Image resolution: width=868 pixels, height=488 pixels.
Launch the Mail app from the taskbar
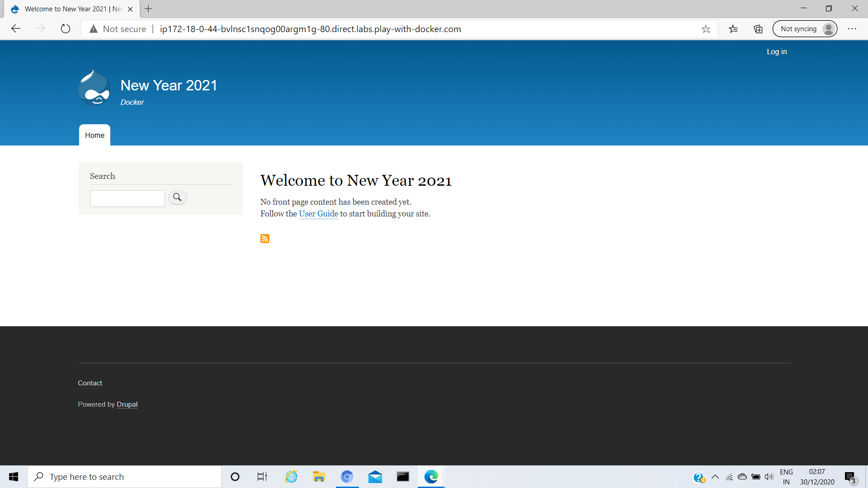pyautogui.click(x=375, y=476)
